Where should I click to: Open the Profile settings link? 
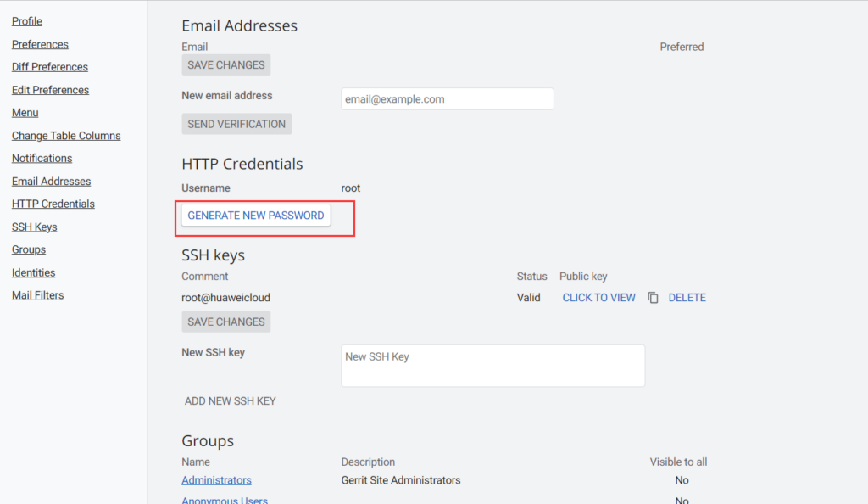[27, 21]
